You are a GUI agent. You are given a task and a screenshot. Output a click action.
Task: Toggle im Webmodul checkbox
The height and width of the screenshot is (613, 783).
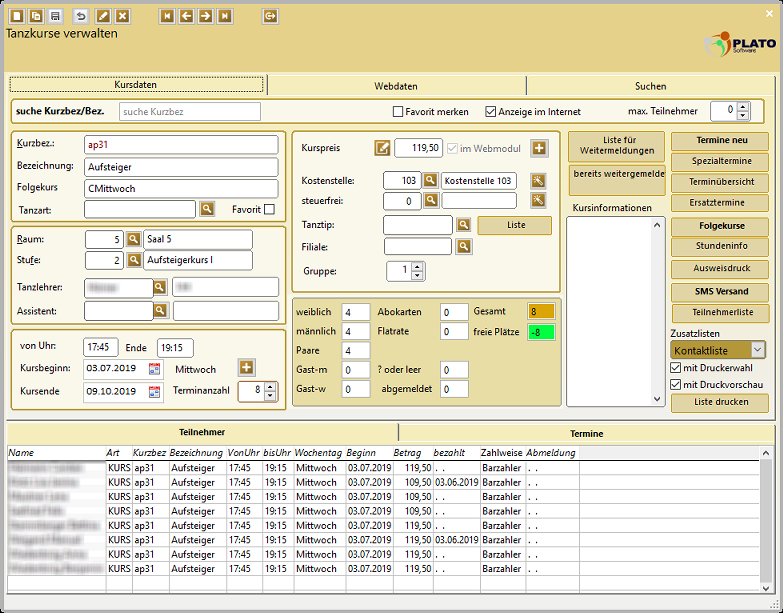[x=452, y=148]
